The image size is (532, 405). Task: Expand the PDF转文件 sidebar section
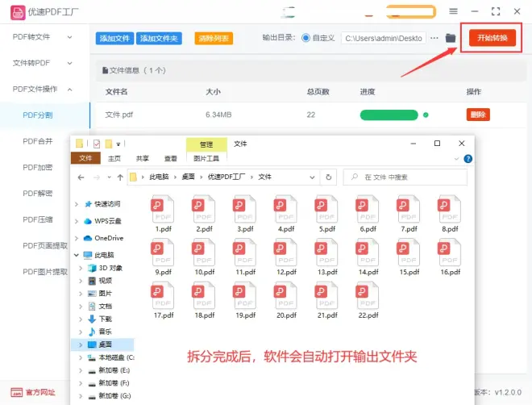70,37
